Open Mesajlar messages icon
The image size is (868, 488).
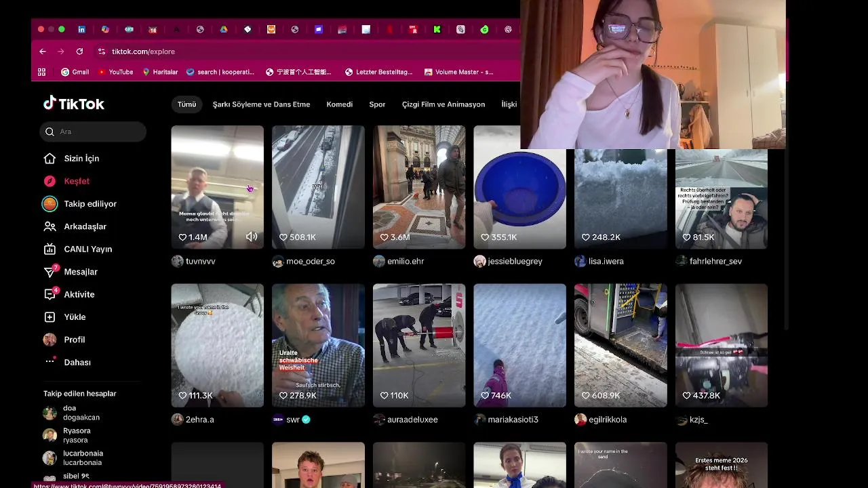pos(50,272)
